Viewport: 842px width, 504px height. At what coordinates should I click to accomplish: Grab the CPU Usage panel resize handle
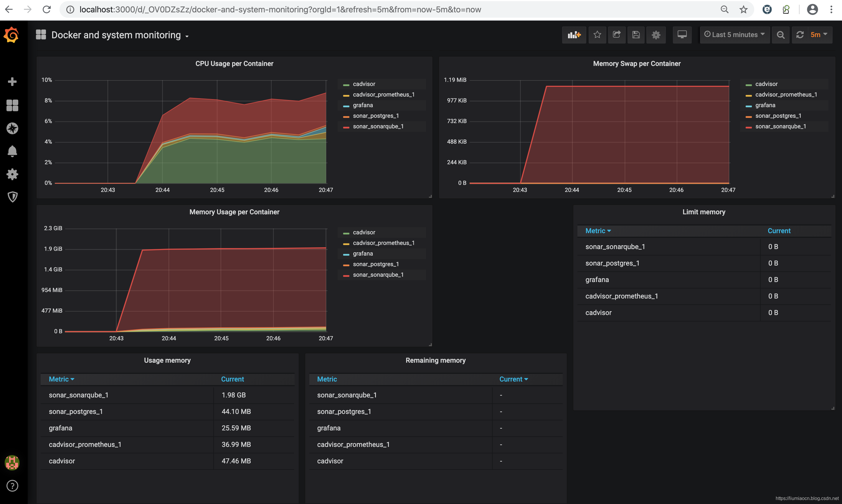point(430,196)
